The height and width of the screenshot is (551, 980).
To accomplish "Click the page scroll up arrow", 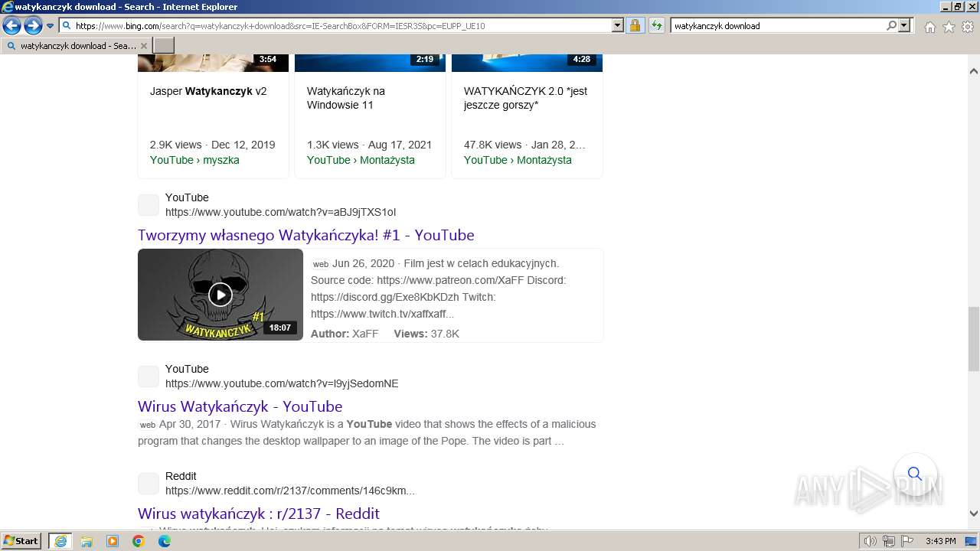I will (974, 71).
